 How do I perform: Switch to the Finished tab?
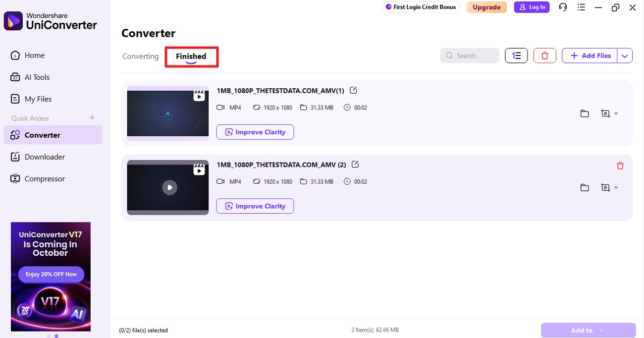pyautogui.click(x=191, y=56)
